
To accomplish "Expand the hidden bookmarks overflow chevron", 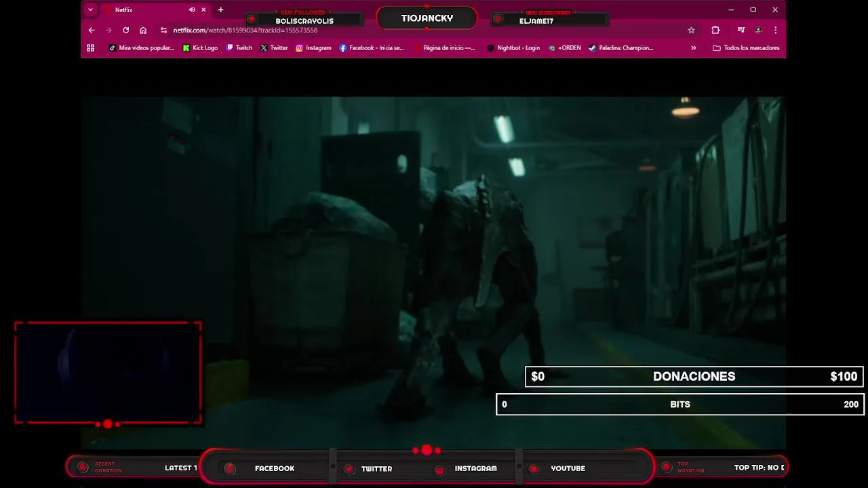I will tap(693, 48).
